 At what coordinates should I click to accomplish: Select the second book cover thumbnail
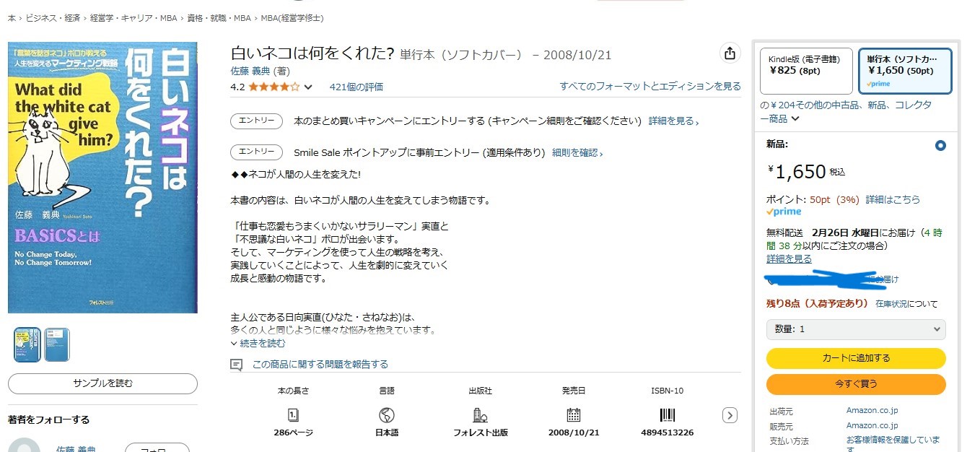coord(57,344)
